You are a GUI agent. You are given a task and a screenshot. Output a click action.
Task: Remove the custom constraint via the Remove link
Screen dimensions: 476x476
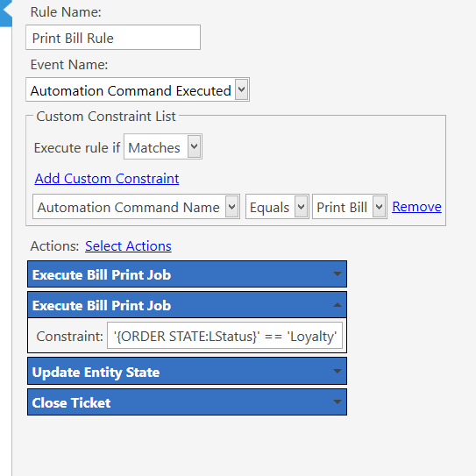click(x=416, y=207)
